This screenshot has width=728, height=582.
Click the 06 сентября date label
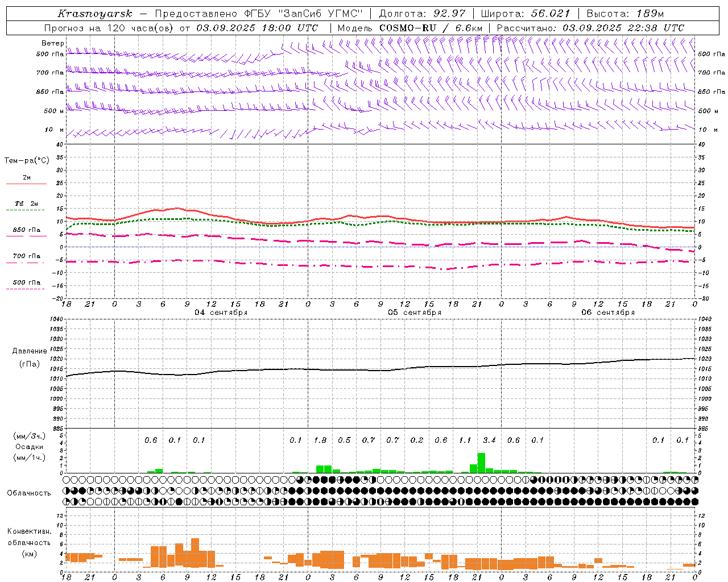click(x=608, y=313)
